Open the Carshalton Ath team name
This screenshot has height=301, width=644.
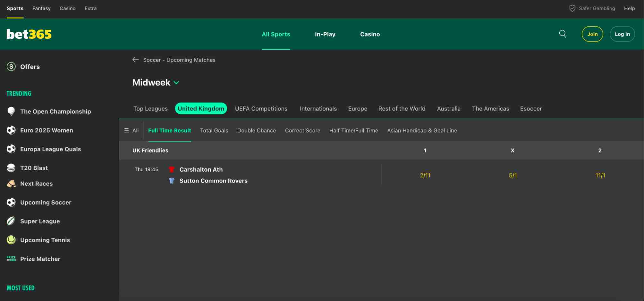201,169
